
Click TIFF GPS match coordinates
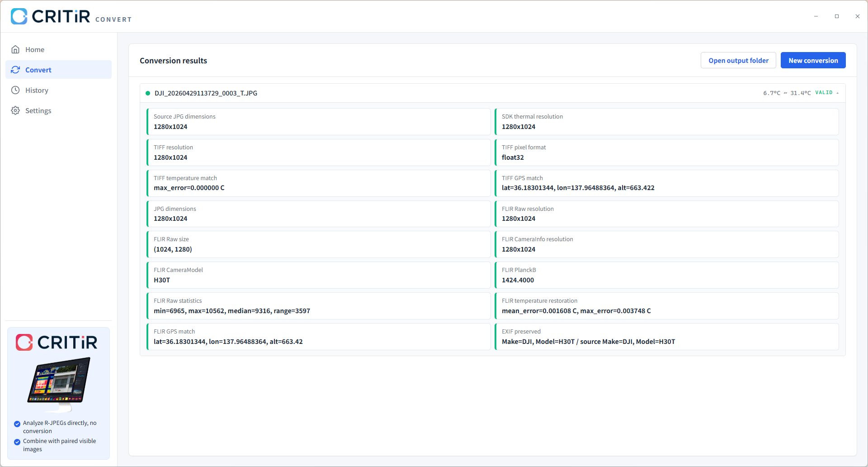pos(578,188)
